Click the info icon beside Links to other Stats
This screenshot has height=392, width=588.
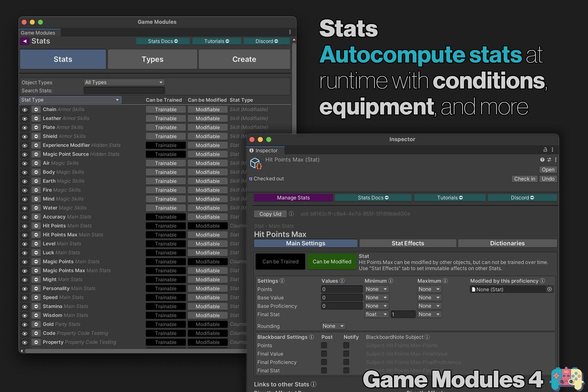(314, 384)
